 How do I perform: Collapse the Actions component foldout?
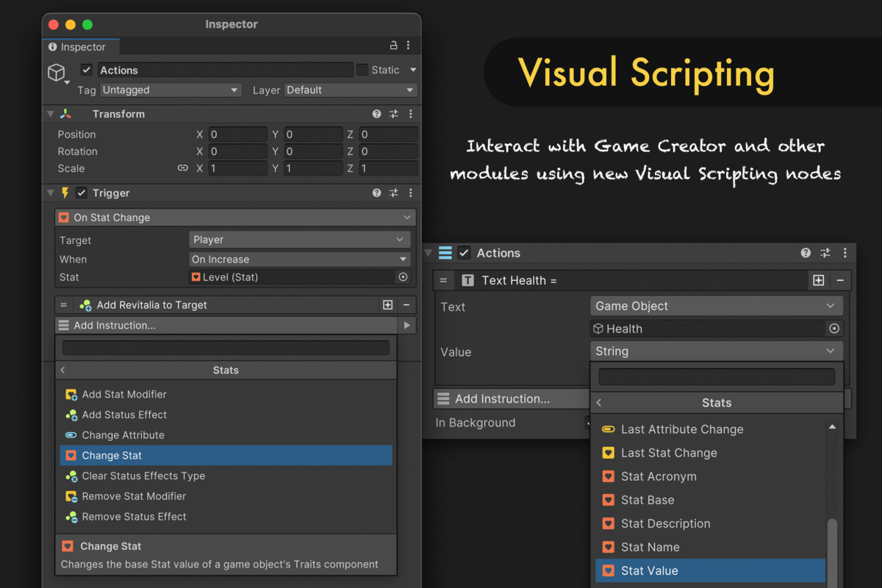click(428, 253)
